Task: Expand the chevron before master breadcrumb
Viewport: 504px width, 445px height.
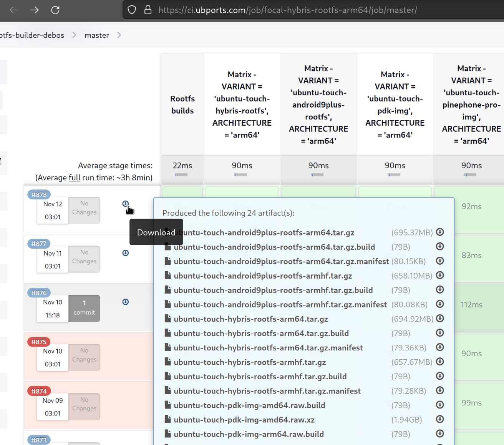Action: click(x=74, y=35)
